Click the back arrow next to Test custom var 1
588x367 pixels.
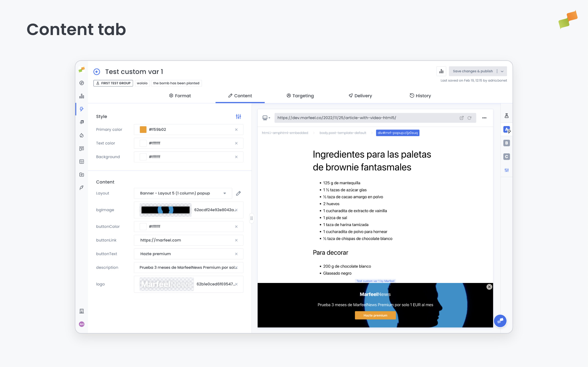click(x=97, y=72)
